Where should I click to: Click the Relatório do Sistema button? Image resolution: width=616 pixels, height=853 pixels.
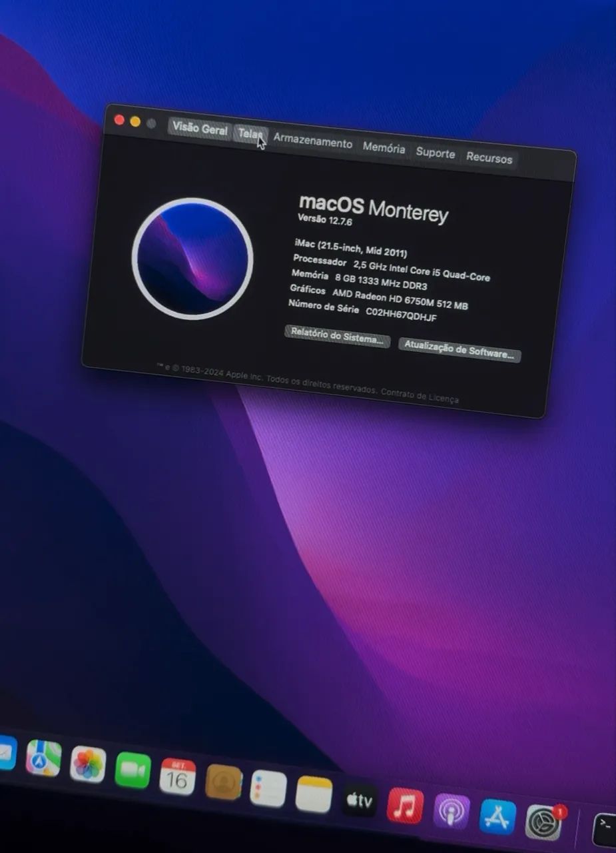point(337,337)
